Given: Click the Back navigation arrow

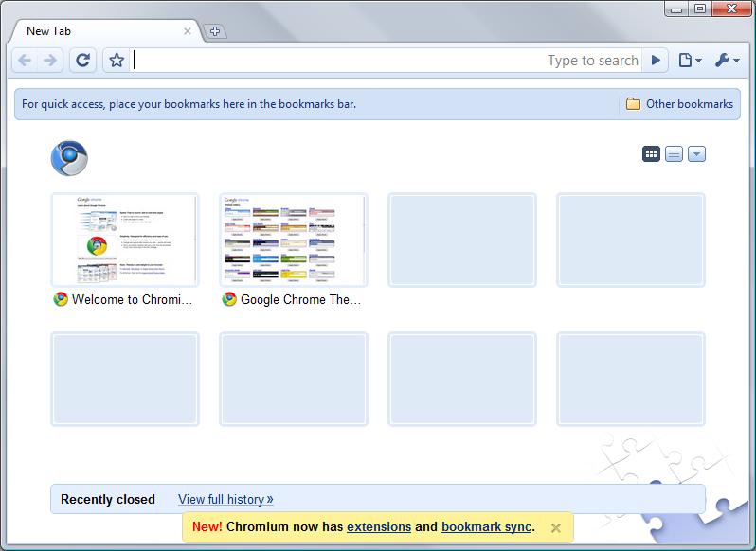Looking at the screenshot, I should click(x=25, y=61).
